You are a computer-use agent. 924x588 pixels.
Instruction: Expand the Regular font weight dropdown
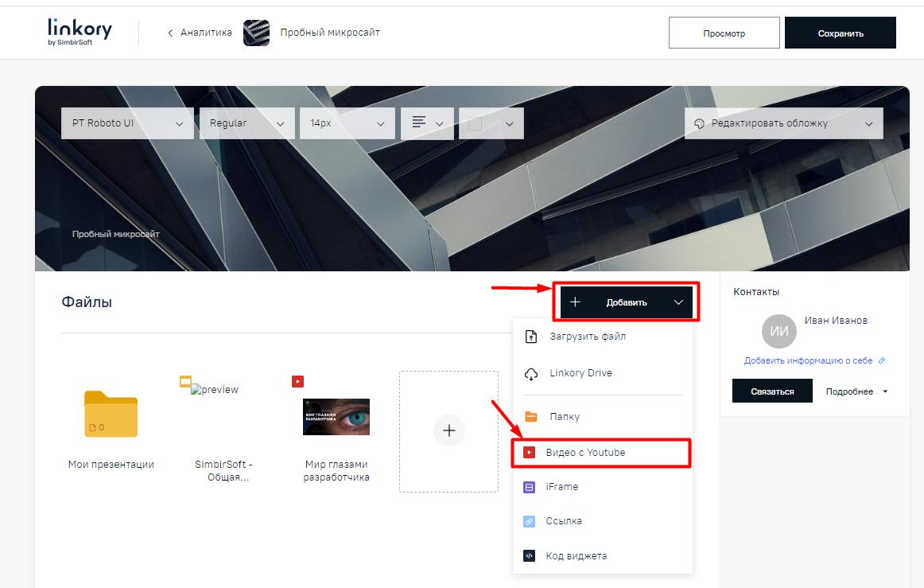pyautogui.click(x=247, y=123)
